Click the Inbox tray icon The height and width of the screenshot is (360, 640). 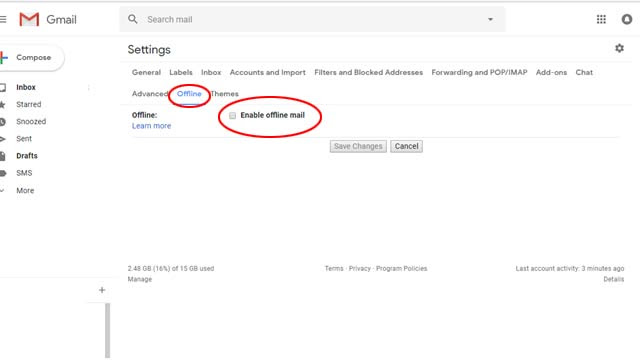click(x=3, y=87)
